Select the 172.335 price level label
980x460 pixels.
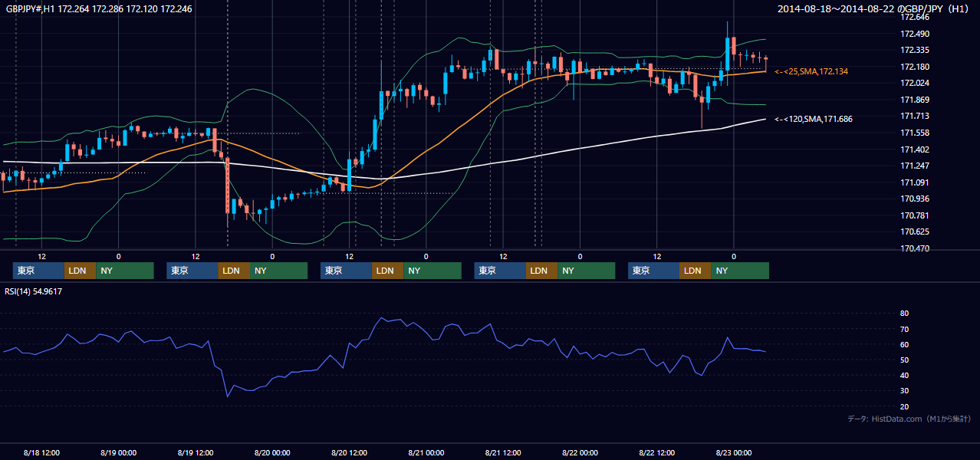tap(916, 50)
